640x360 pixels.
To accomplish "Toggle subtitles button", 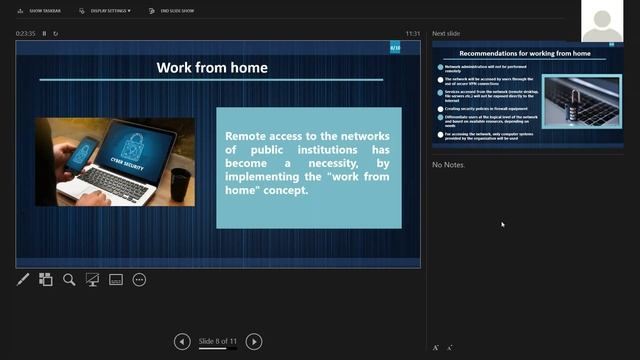I will [116, 280].
